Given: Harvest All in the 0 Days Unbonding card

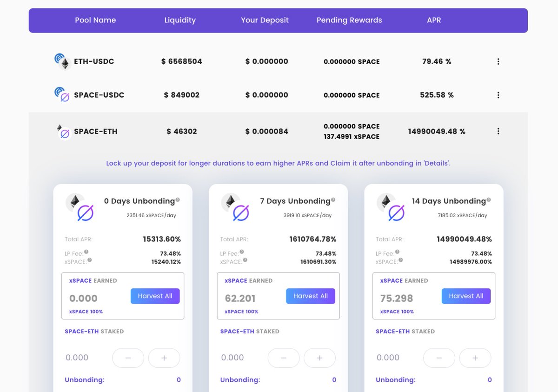Looking at the screenshot, I should [x=155, y=296].
